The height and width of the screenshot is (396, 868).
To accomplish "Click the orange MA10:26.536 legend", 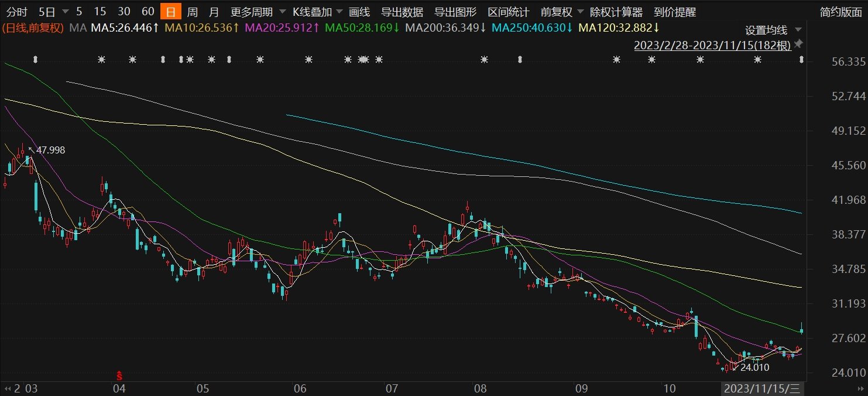I will tap(203, 28).
